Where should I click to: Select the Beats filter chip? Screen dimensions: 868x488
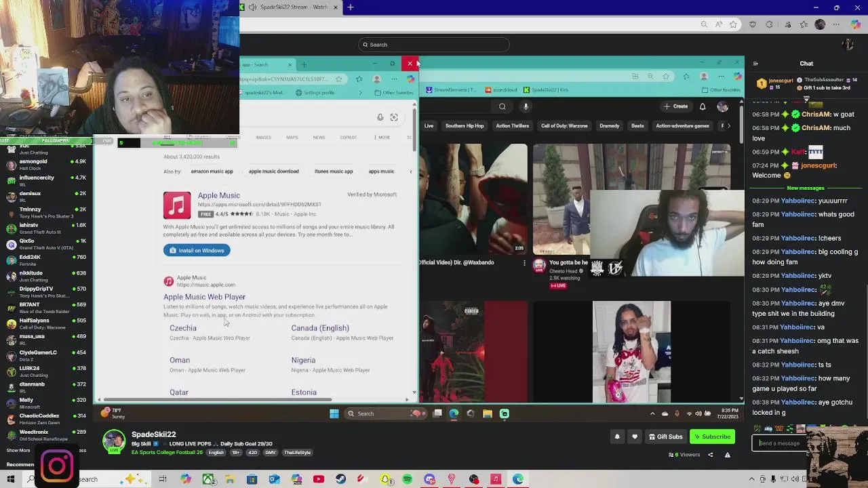point(637,126)
